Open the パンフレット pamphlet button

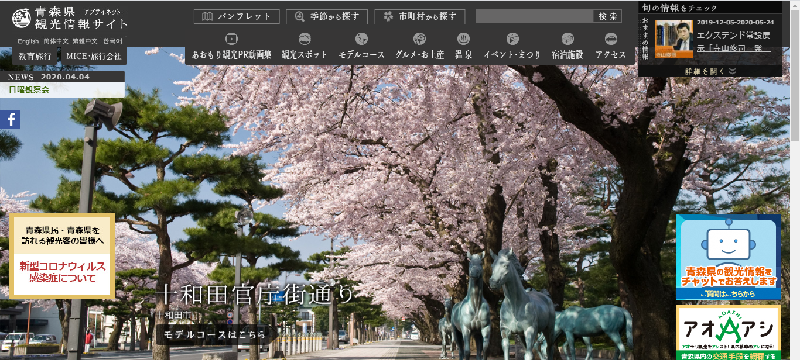pyautogui.click(x=237, y=16)
